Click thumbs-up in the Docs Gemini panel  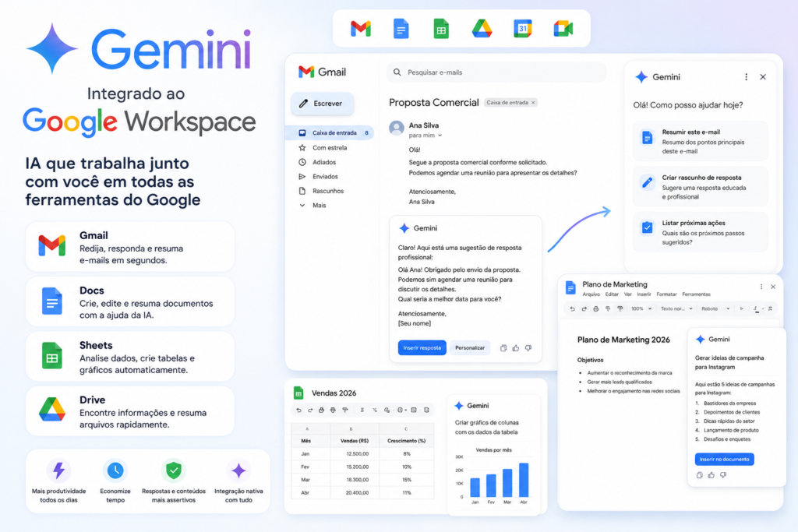coord(711,475)
